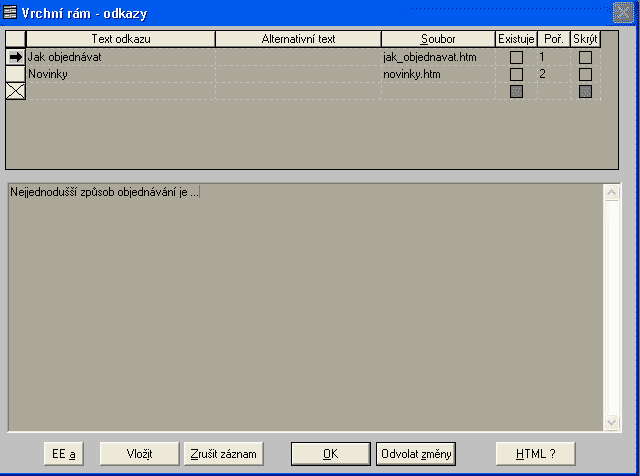The image size is (640, 476).
Task: Click the scroll down arrow of the text area
Action: [611, 422]
